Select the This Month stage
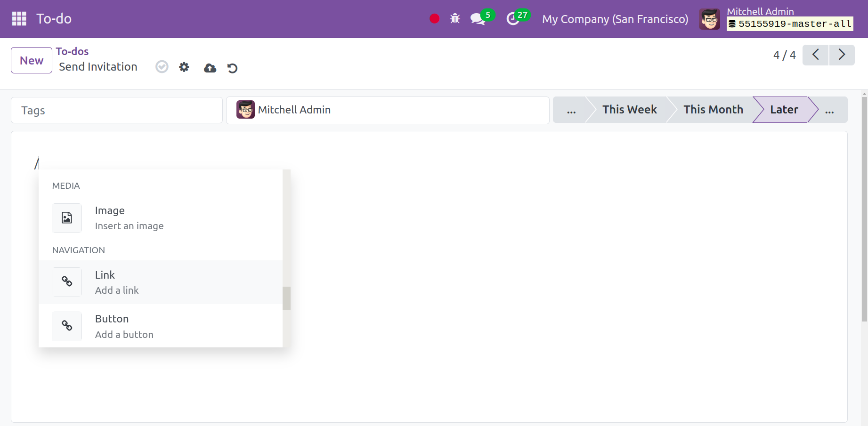The height and width of the screenshot is (426, 868). (x=713, y=110)
